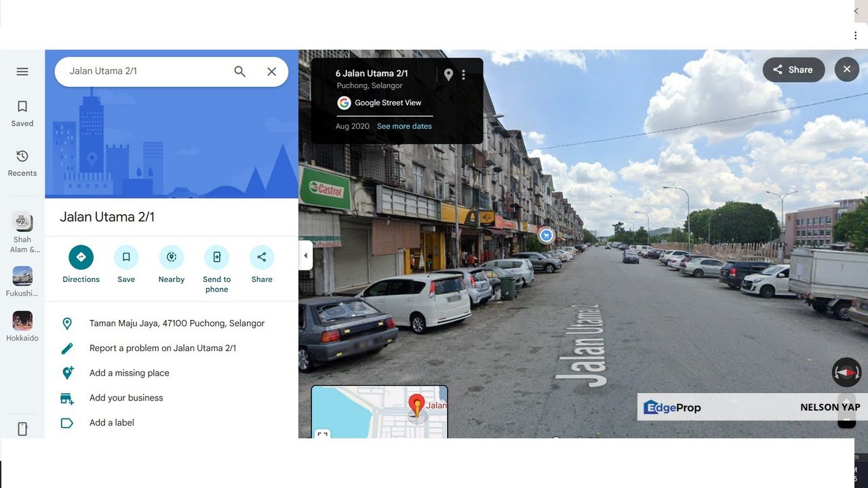Image resolution: width=868 pixels, height=488 pixels.
Task: Select the Taman Maju Jaya address entry
Action: [x=176, y=323]
